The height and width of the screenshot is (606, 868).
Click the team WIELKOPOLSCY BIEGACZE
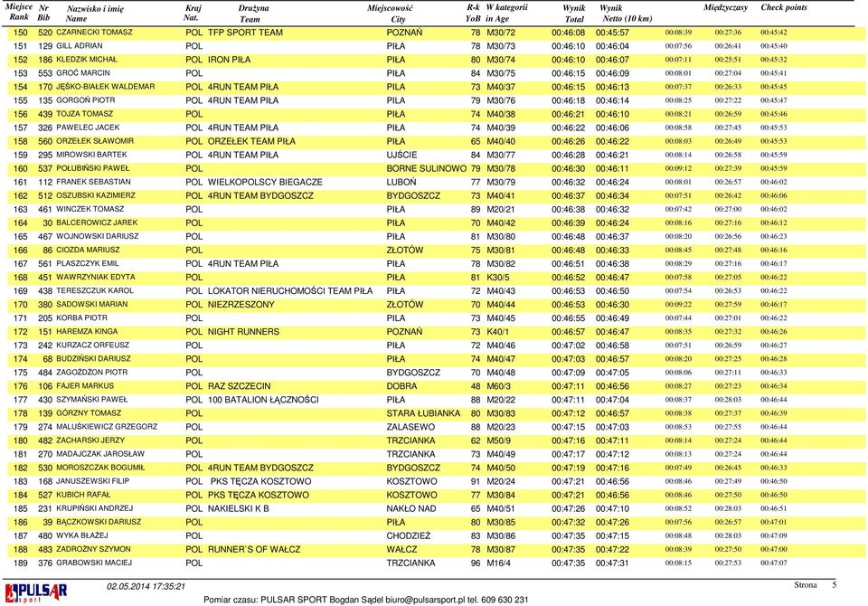[265, 182]
